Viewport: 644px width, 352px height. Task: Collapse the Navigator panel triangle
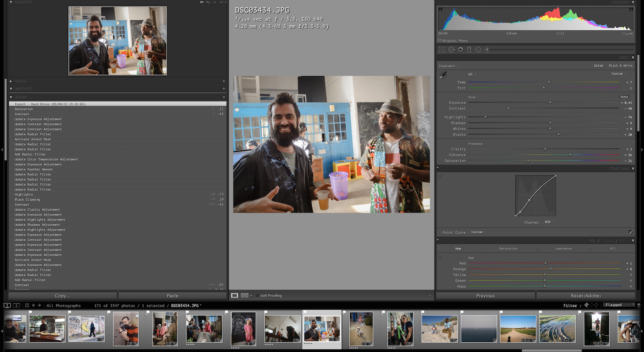[x=11, y=2]
